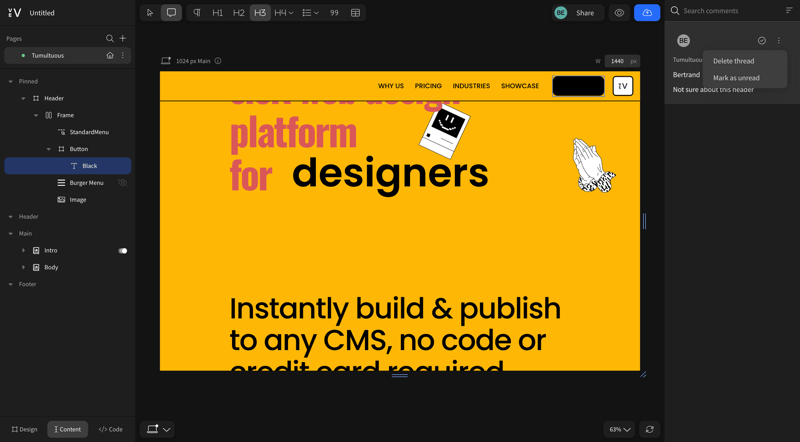The width and height of the screenshot is (800, 442).
Task: Click home icon on Tumultuous page
Action: click(110, 55)
